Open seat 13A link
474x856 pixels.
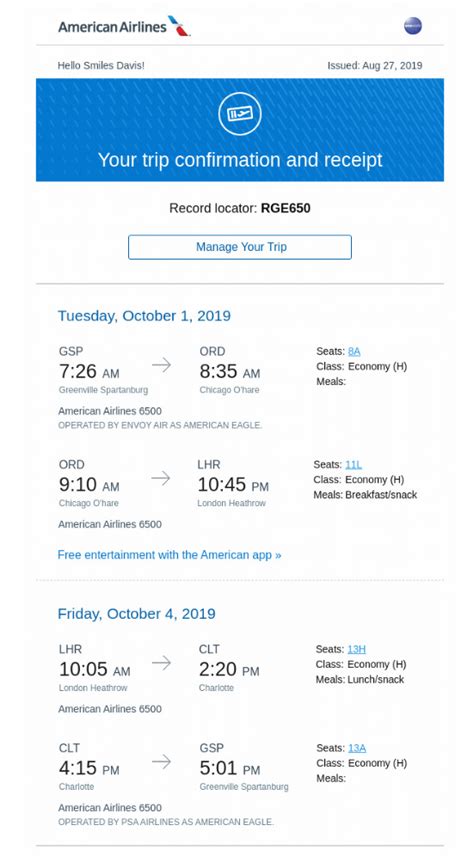tap(357, 748)
